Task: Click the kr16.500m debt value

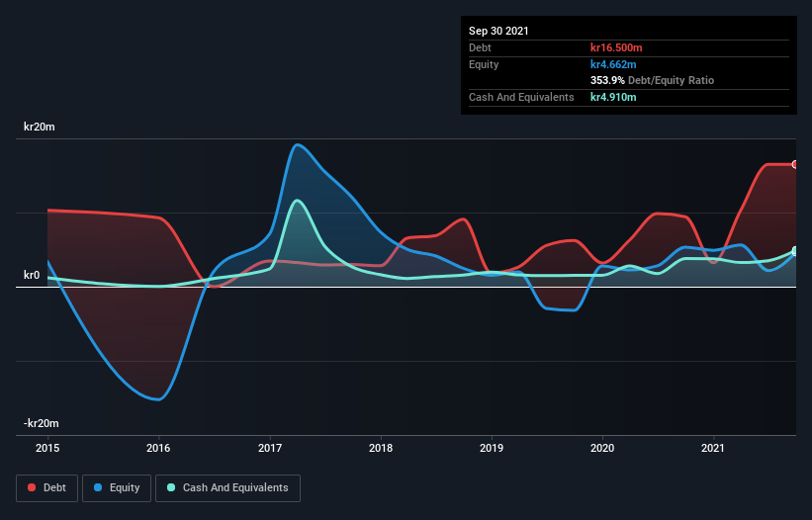Action: point(616,47)
